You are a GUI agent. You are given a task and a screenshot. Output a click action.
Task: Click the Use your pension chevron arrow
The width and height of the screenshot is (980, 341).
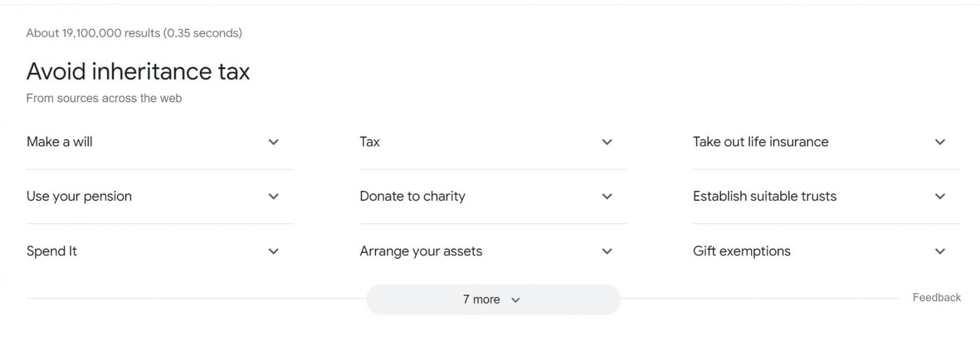point(274,197)
